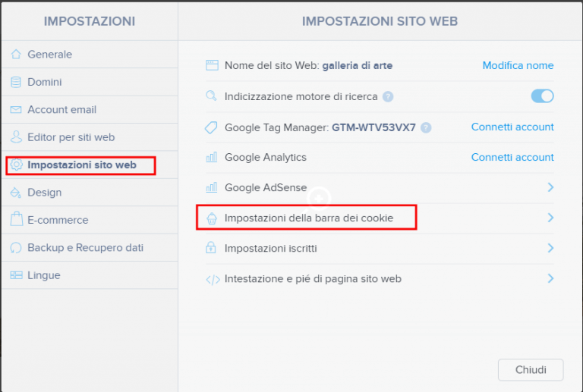Click the browser window icon beside Nome del sito Web
Screen dimensions: 583x392
point(212,65)
